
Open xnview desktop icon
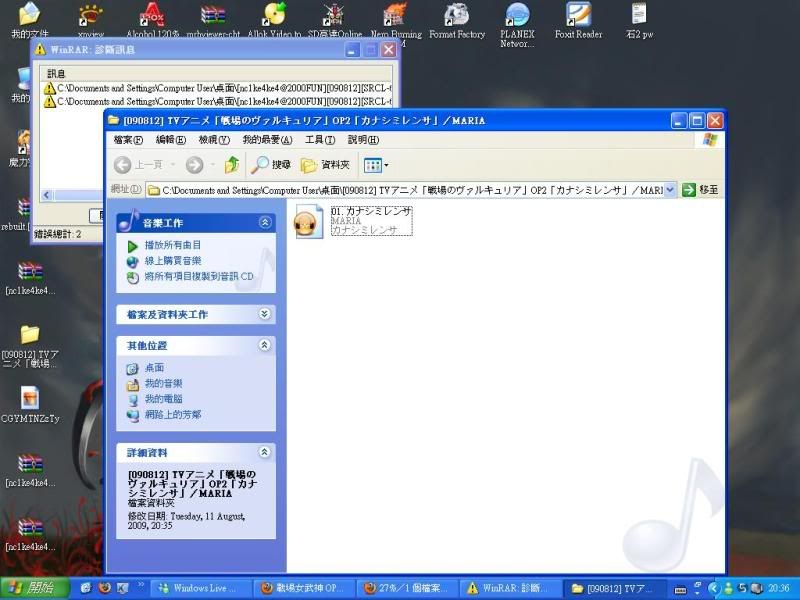tap(91, 20)
